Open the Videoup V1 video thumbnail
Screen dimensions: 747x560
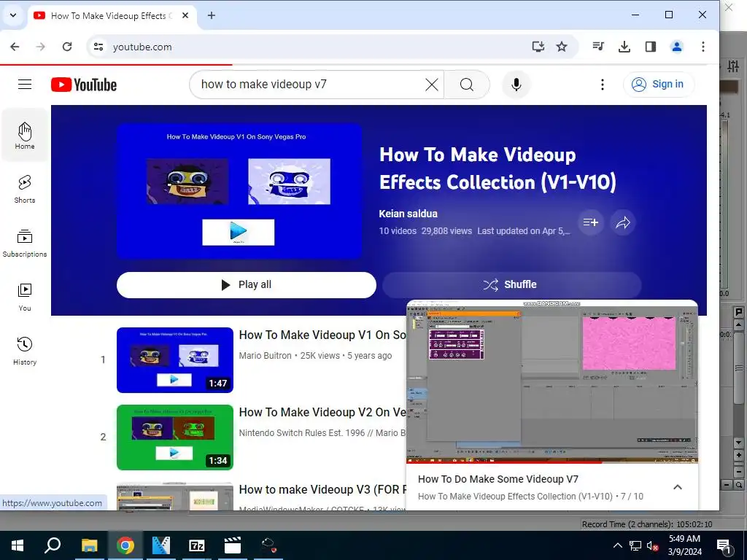pyautogui.click(x=175, y=360)
